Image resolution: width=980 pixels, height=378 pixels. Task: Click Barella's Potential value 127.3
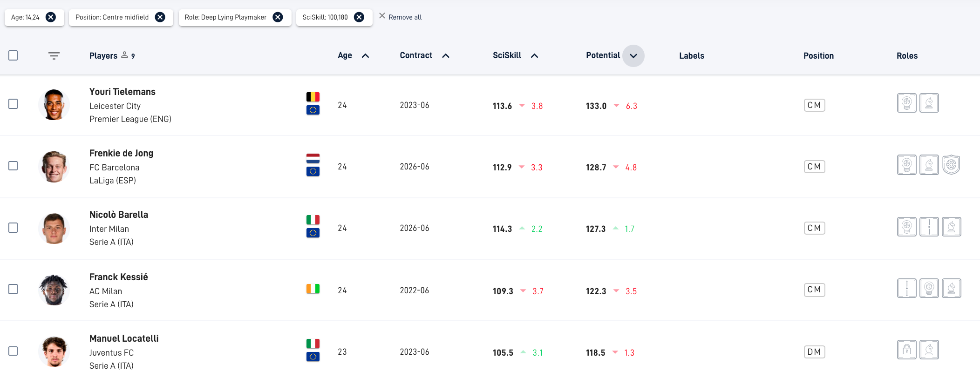[596, 229]
